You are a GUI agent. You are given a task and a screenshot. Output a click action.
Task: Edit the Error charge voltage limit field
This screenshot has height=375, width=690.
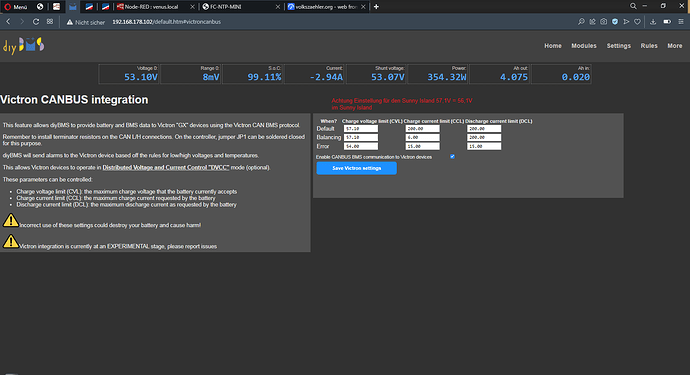tap(361, 146)
